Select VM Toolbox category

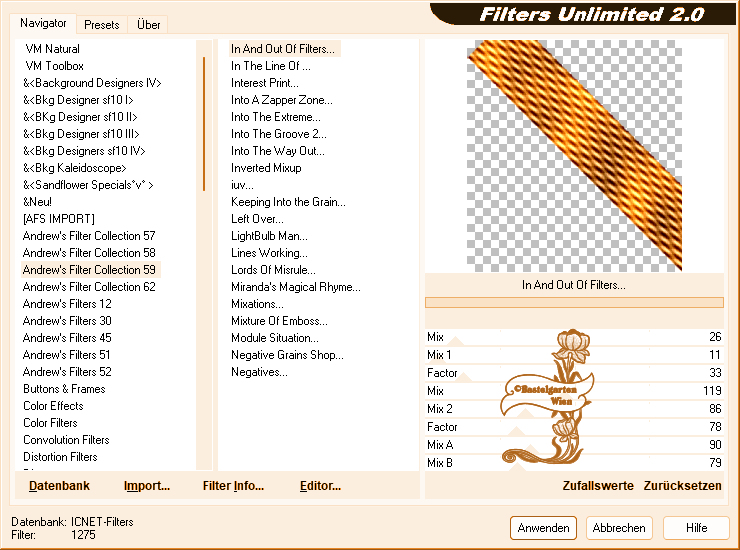54,66
